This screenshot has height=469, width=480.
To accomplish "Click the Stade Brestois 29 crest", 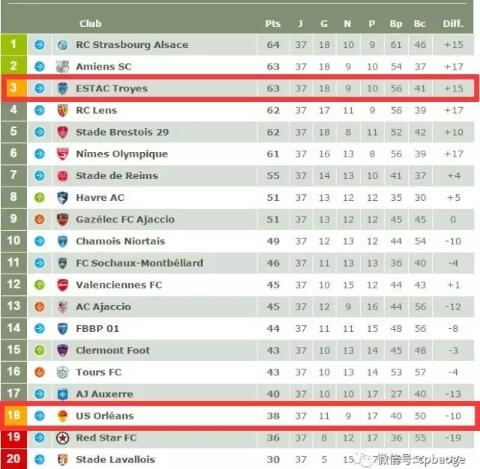I will (x=62, y=132).
